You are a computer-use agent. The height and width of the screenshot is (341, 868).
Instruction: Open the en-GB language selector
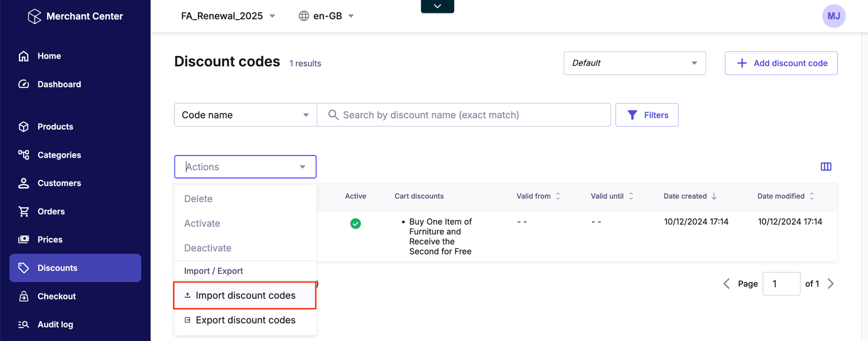pyautogui.click(x=326, y=16)
